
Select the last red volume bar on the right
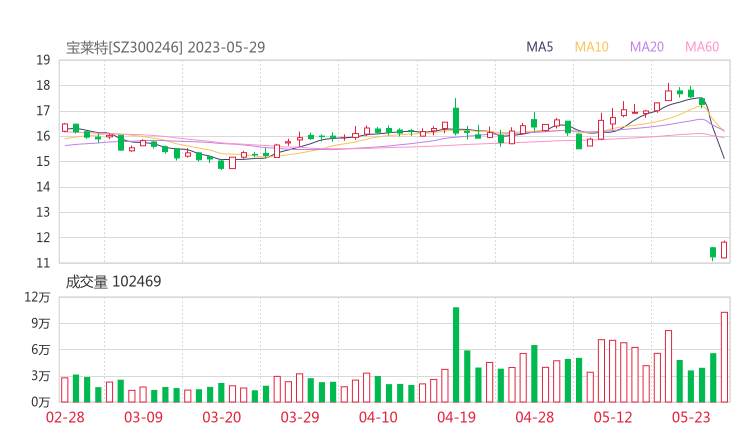tap(724, 357)
